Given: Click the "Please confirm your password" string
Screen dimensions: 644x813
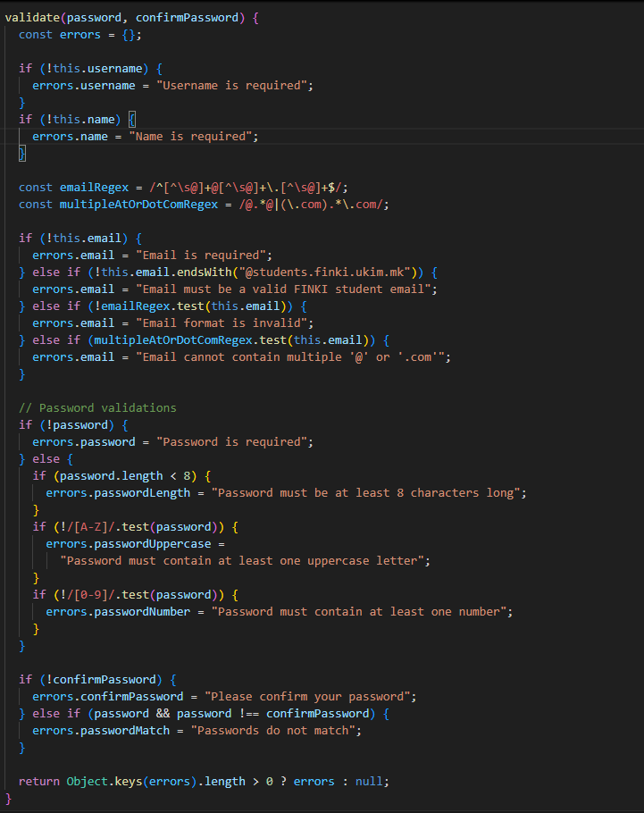Looking at the screenshot, I should coord(311,697).
